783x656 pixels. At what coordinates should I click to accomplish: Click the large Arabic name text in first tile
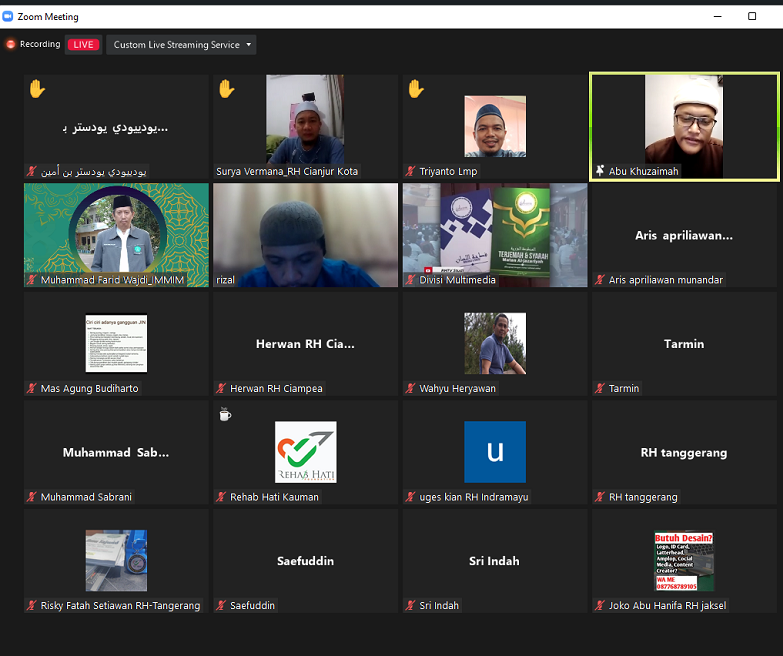pos(116,127)
